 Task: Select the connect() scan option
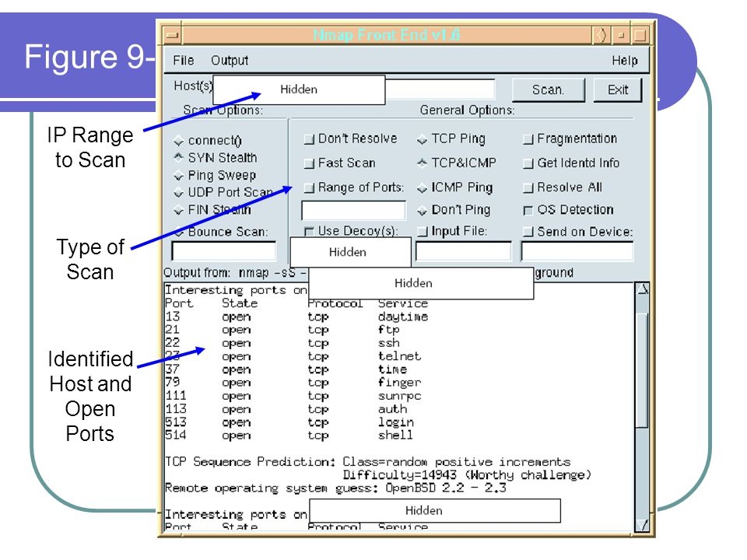point(179,141)
